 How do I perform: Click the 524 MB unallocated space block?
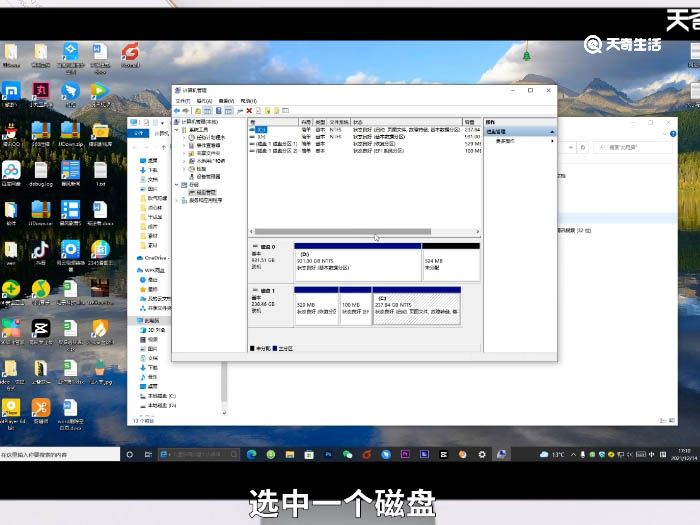450,264
